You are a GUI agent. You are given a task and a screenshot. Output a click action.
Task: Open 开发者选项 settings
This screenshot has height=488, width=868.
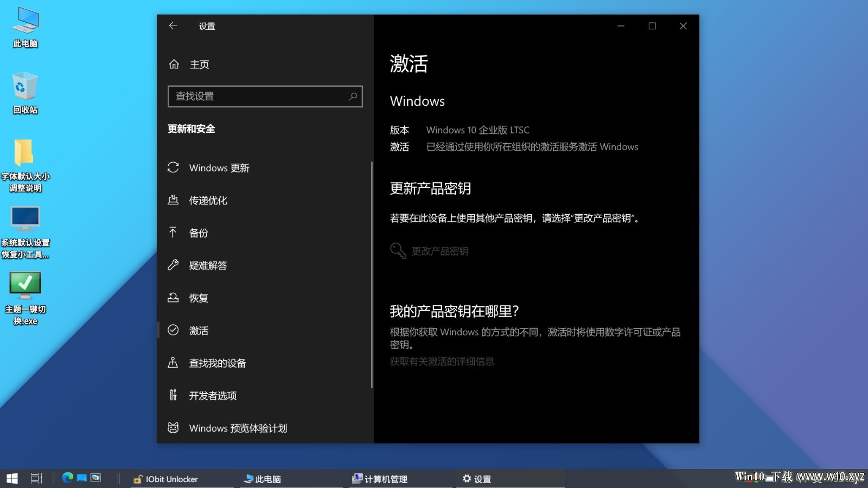coord(264,396)
